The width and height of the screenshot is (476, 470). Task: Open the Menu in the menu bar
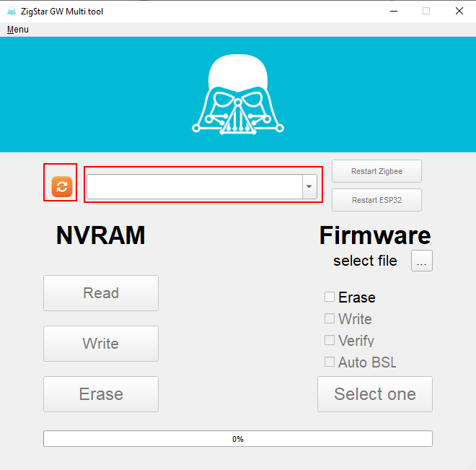[x=18, y=30]
